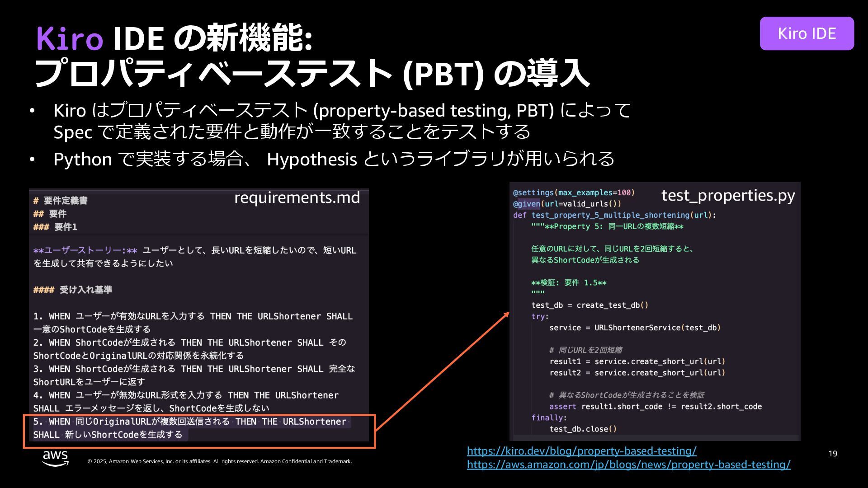Click the test_property_5_multiple_shortening function name

coord(610,216)
